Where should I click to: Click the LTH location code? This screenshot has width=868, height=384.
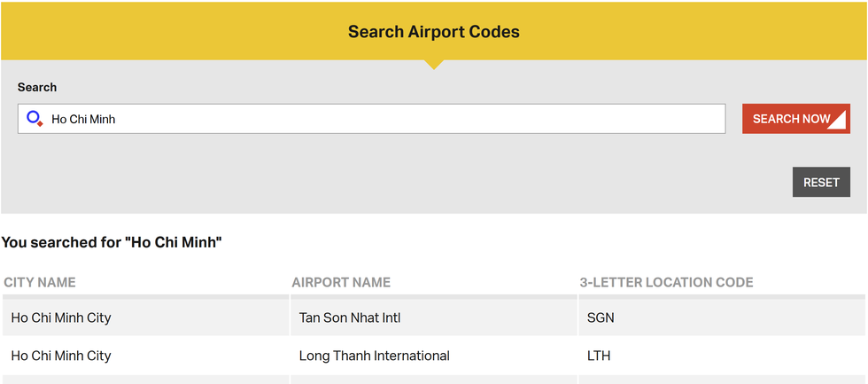(x=599, y=356)
